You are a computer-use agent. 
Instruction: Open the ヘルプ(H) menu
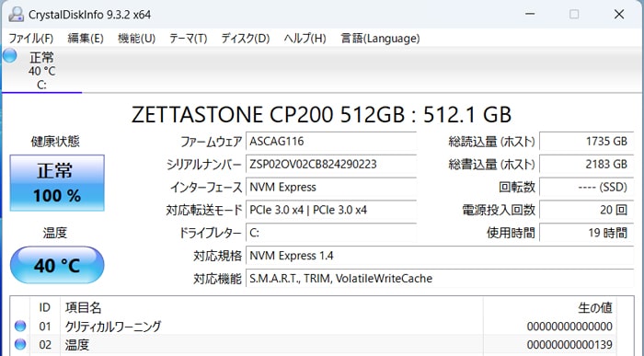click(305, 39)
